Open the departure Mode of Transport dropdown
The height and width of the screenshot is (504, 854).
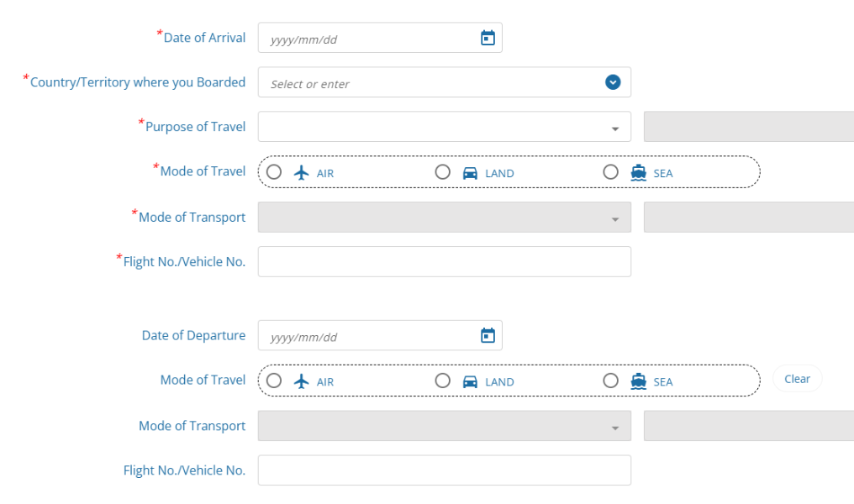point(445,426)
